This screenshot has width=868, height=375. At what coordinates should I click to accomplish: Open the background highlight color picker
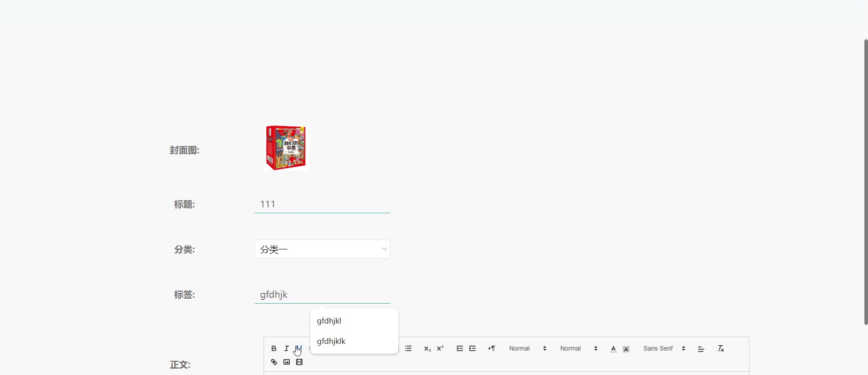(626, 349)
